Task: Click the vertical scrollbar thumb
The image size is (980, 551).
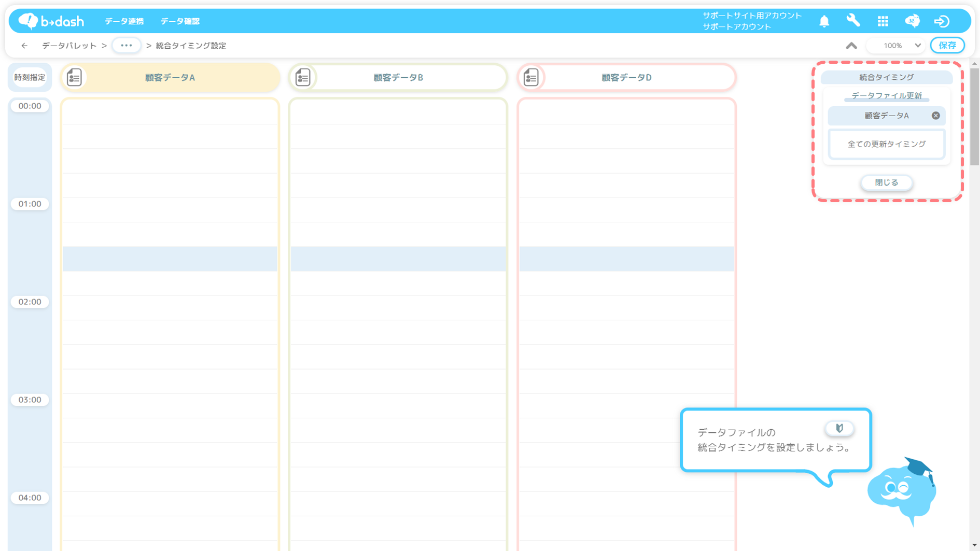Action: [974, 117]
